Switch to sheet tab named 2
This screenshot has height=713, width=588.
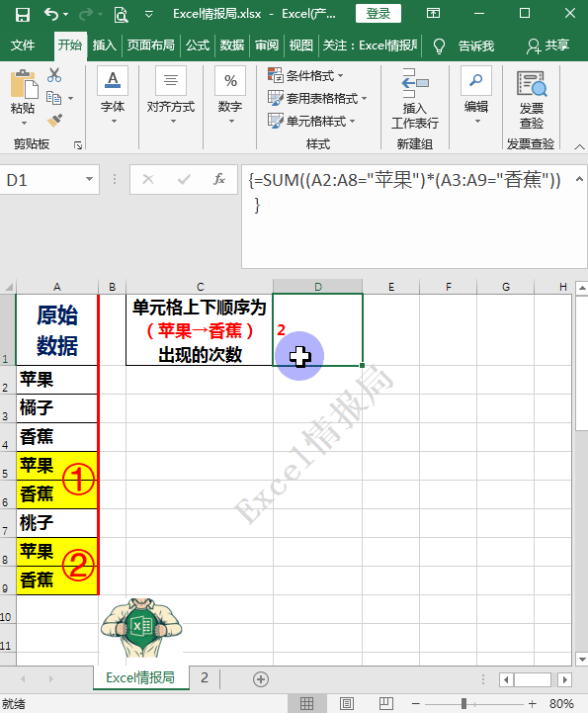pos(205,678)
